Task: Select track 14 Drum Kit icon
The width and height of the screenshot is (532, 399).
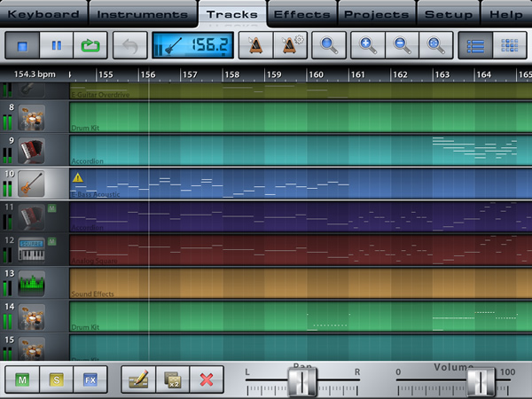Action: click(x=31, y=317)
